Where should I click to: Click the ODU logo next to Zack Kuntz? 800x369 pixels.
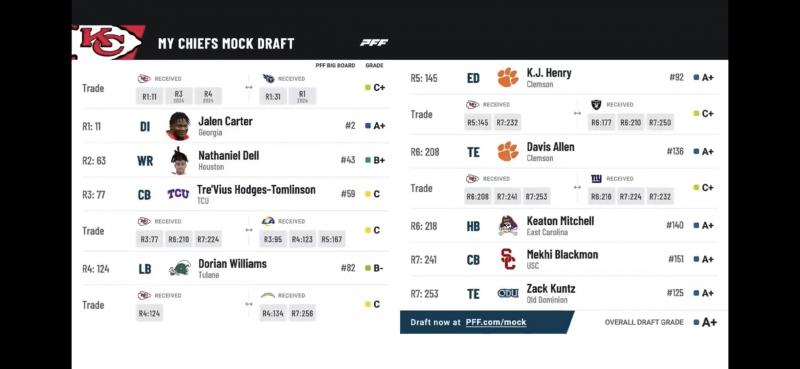coord(508,293)
